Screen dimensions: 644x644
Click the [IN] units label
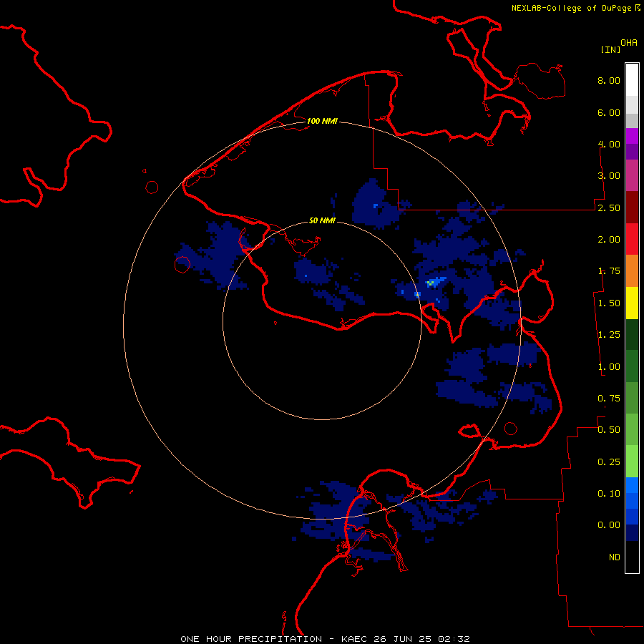pyautogui.click(x=610, y=49)
